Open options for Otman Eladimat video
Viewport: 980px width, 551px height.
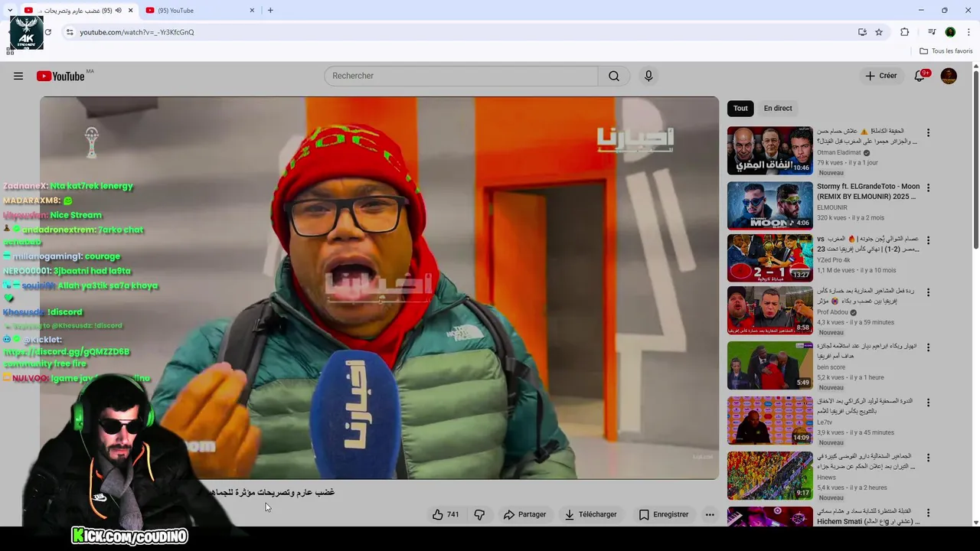pyautogui.click(x=928, y=132)
